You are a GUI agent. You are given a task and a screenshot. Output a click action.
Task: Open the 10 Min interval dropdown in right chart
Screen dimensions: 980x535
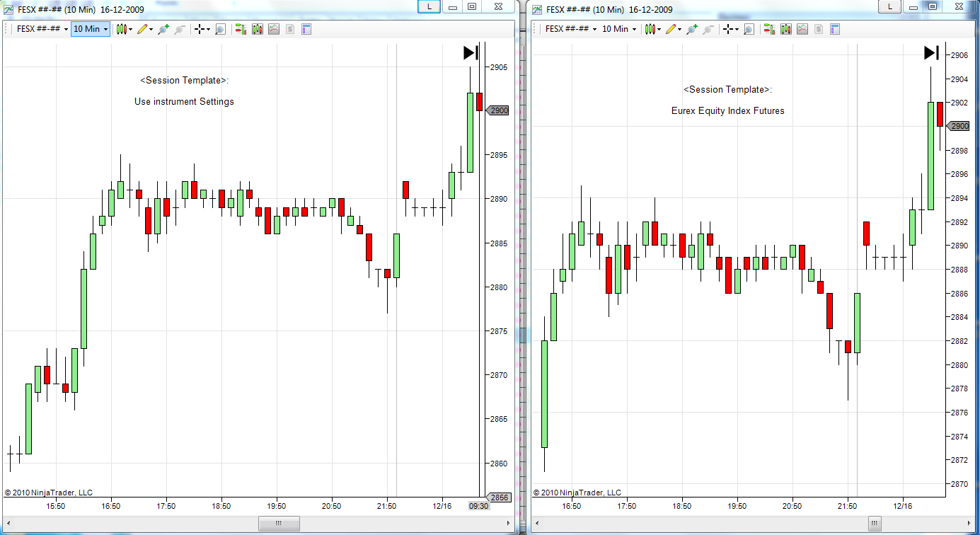619,29
